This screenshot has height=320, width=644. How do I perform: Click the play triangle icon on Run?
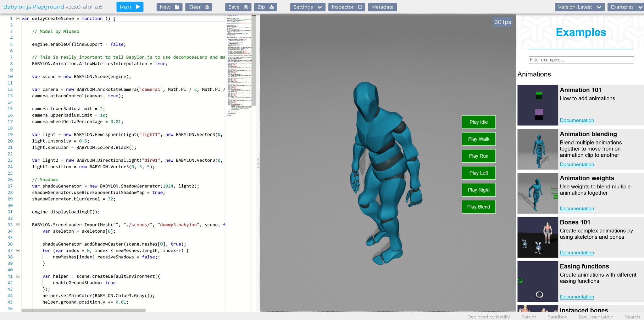138,7
